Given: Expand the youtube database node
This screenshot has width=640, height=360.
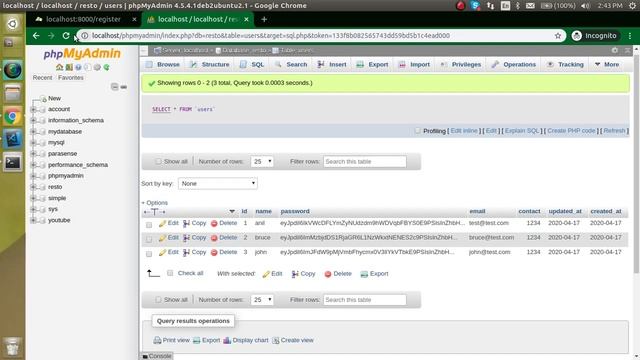Looking at the screenshot, I should click(33, 220).
